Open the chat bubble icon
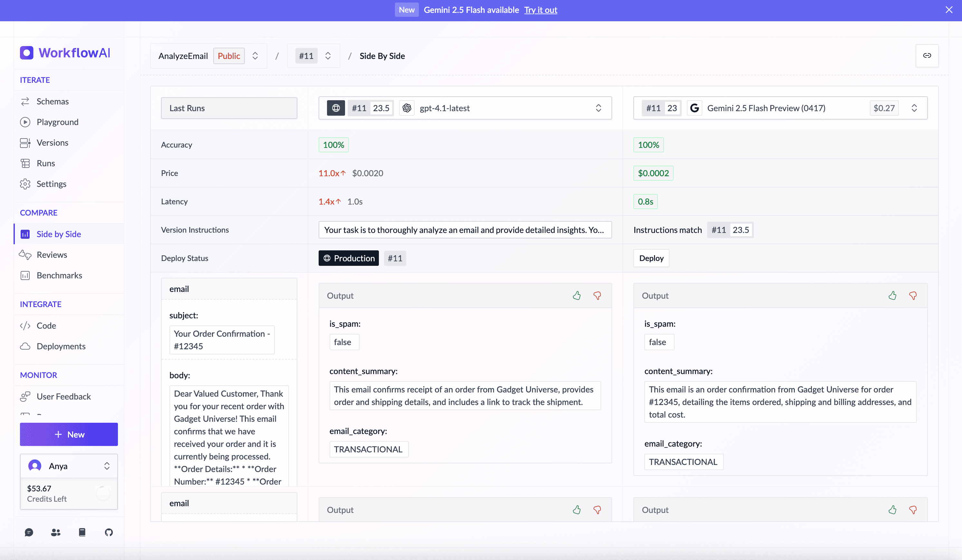 coord(29,532)
